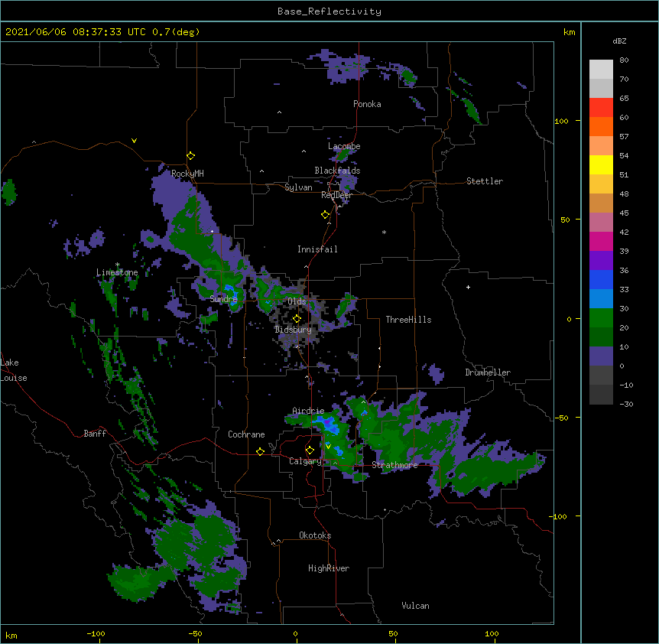Click the yellow diamond marker below Cochrane
This screenshot has width=659, height=644.
pos(260,451)
